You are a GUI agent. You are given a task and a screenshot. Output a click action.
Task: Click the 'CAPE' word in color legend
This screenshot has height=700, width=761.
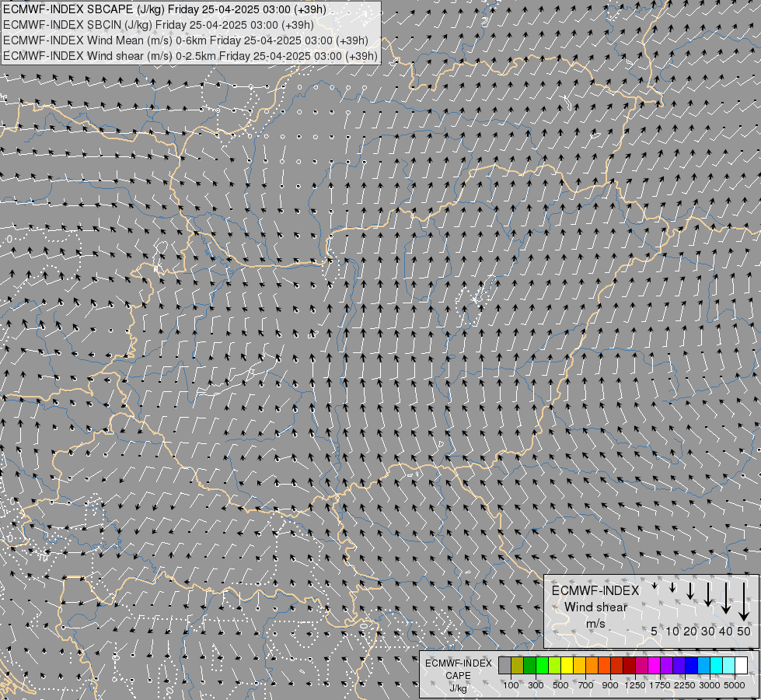coord(458,676)
